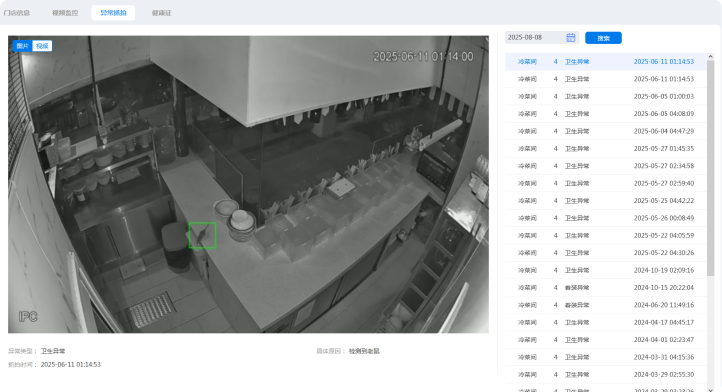Select record dated 2025-05-27 02:59:40
The width and height of the screenshot is (722, 392).
(606, 183)
